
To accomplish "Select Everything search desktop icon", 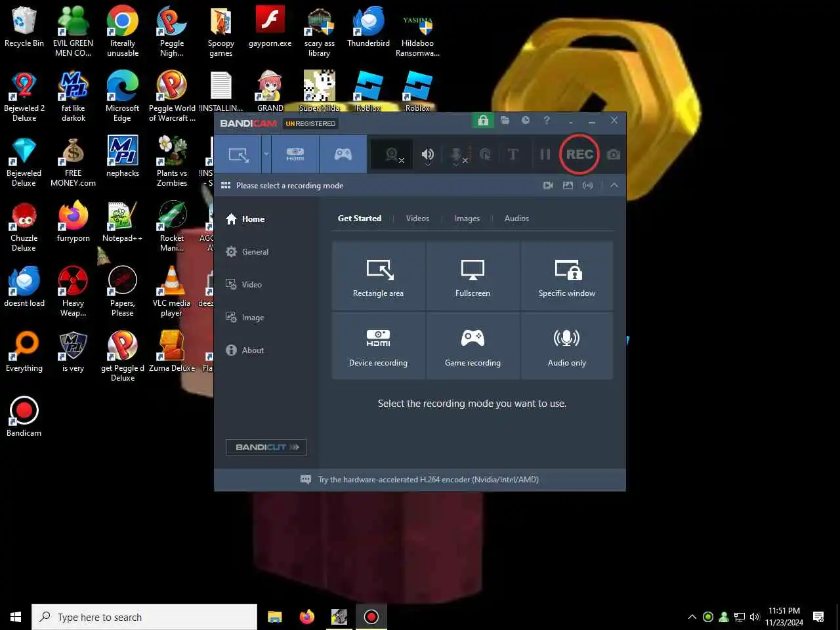I will [x=24, y=352].
